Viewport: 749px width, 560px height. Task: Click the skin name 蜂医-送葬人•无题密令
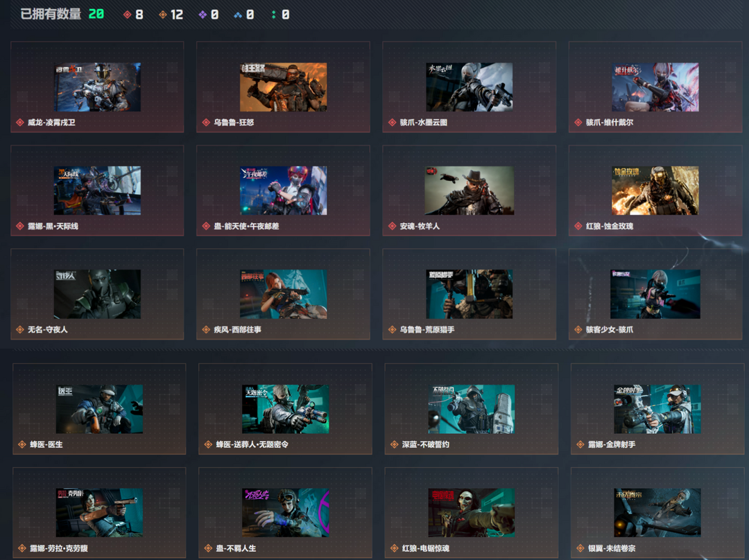pos(252,445)
